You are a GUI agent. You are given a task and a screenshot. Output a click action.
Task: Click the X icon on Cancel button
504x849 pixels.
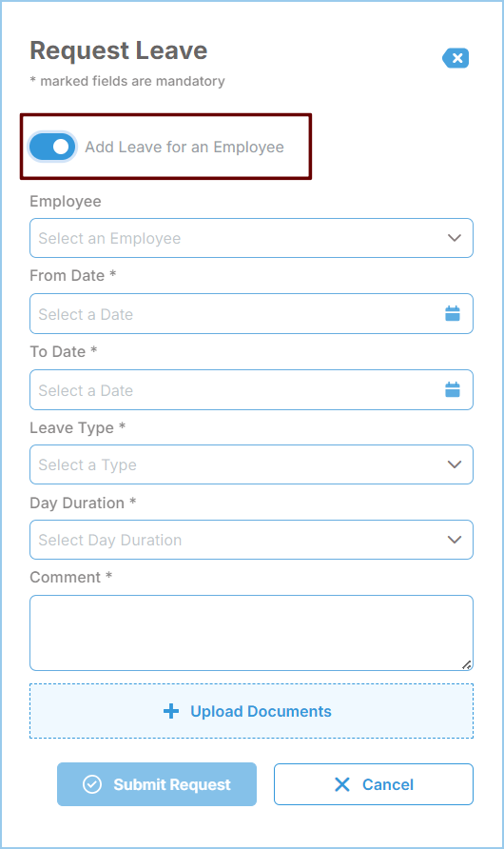click(341, 784)
